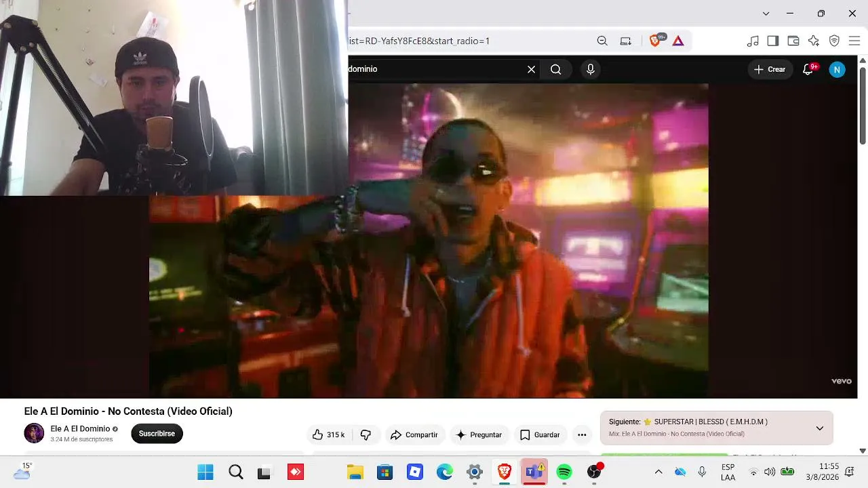The width and height of the screenshot is (868, 488).
Task: Open the Brave Rewards triangle icon
Action: [678, 41]
